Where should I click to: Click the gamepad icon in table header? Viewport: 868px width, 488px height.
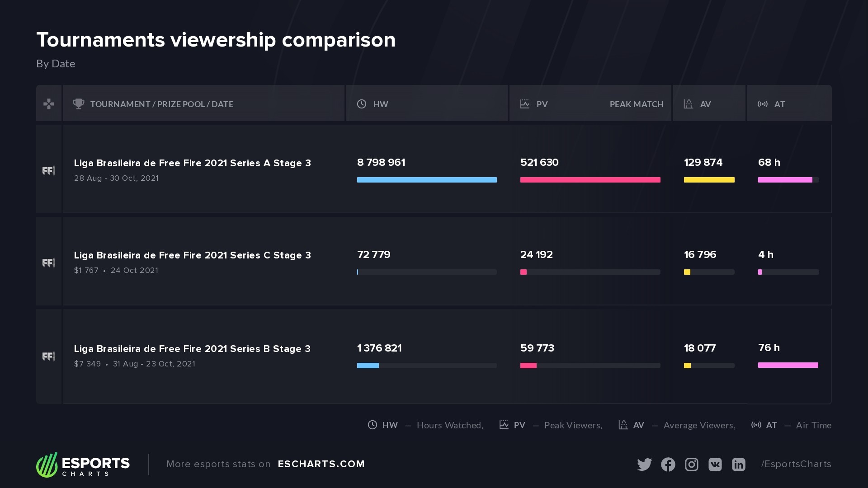[x=49, y=104]
